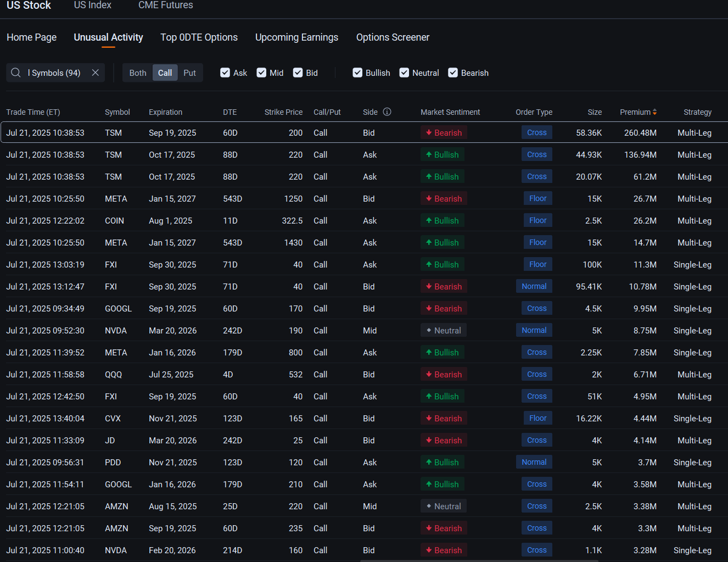This screenshot has height=562, width=728.
Task: Clear the Symbols (94) filter
Action: (x=96, y=73)
